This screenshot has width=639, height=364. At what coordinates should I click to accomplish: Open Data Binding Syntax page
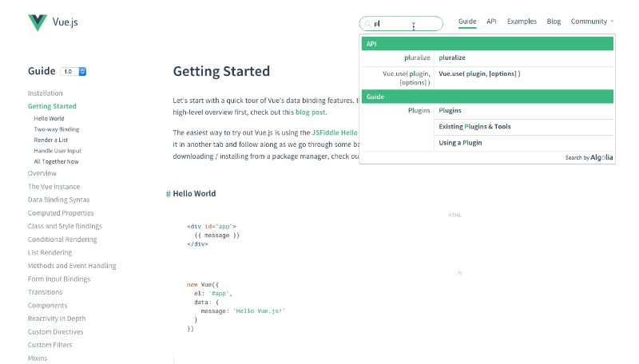58,200
